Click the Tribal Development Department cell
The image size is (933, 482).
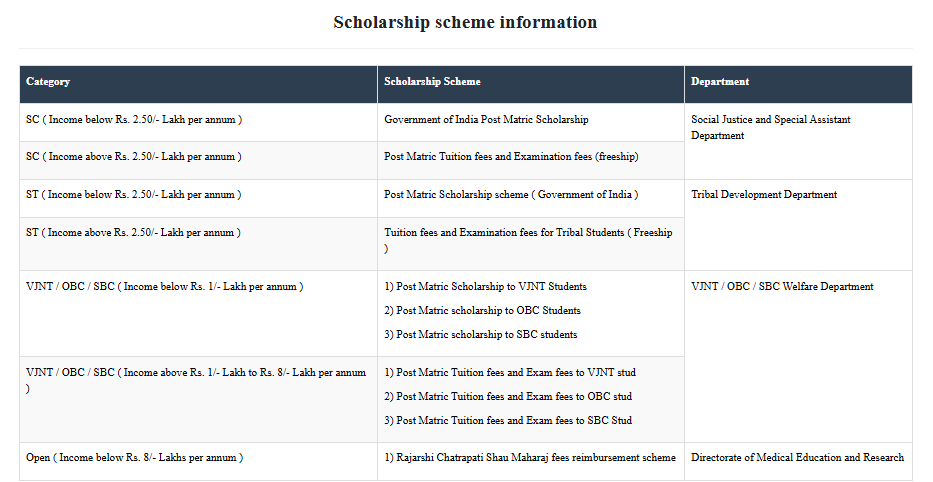(x=764, y=195)
